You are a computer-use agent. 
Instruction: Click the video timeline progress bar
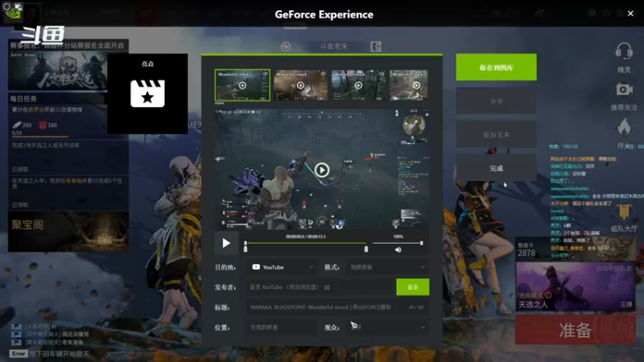306,244
